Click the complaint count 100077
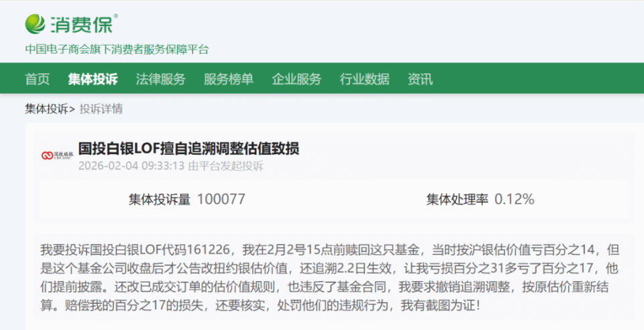644x330 pixels. [x=221, y=199]
